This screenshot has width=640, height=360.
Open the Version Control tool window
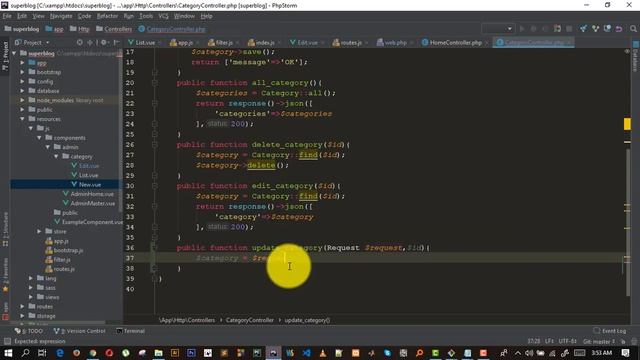point(80,331)
